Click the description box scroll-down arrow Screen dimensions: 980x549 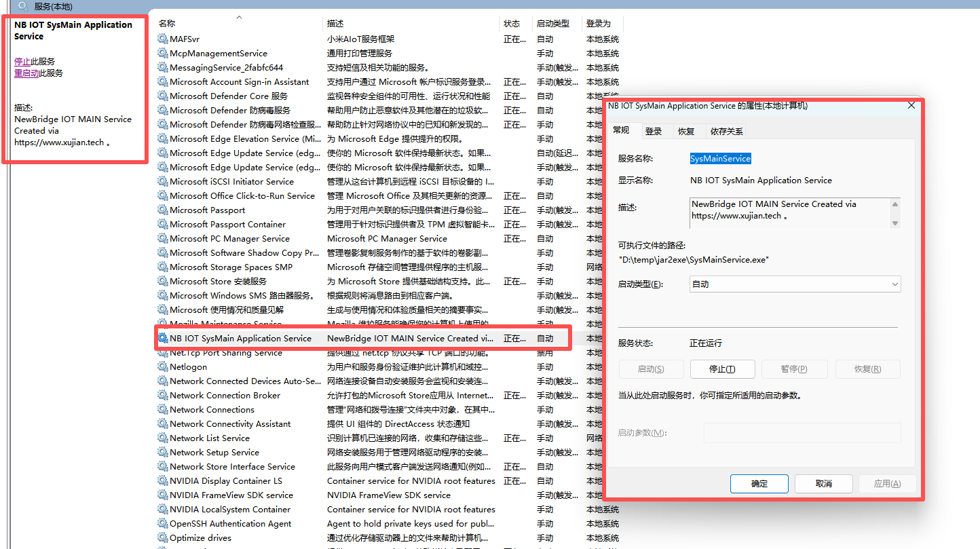tap(895, 223)
